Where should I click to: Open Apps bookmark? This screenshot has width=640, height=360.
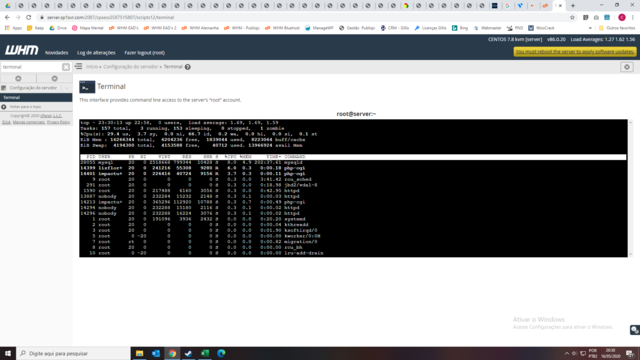click(13, 28)
